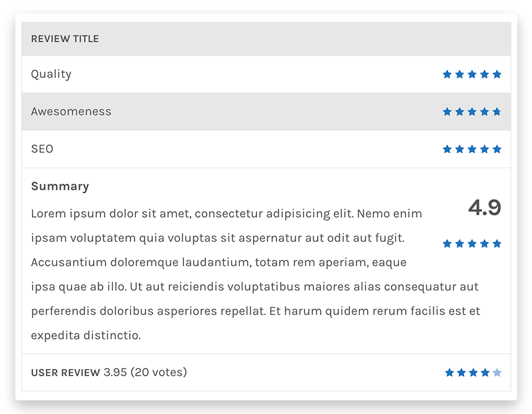Click the 3.95 (20 votes) text
Image resolution: width=532 pixels, height=414 pixels.
tap(145, 372)
